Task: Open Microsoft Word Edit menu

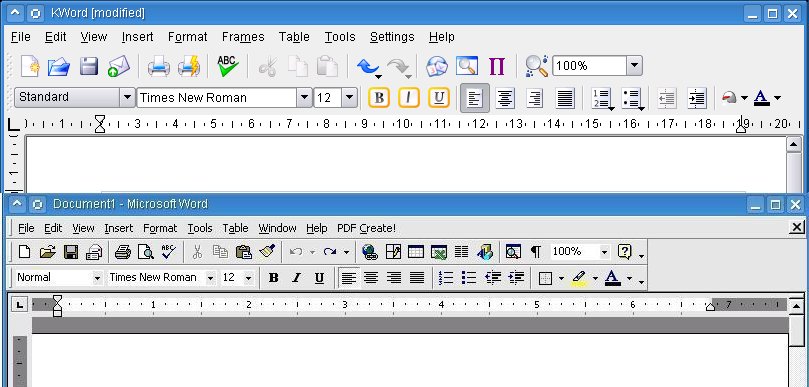Action: point(53,228)
